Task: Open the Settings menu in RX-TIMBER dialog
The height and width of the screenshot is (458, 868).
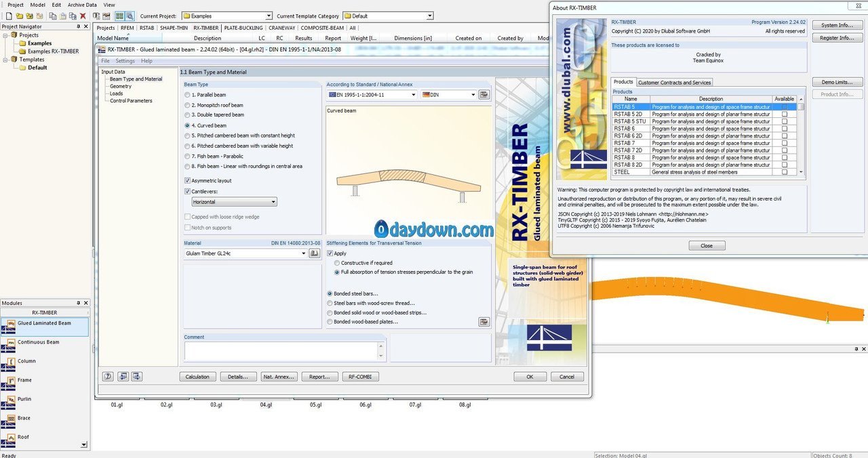Action: pyautogui.click(x=125, y=61)
